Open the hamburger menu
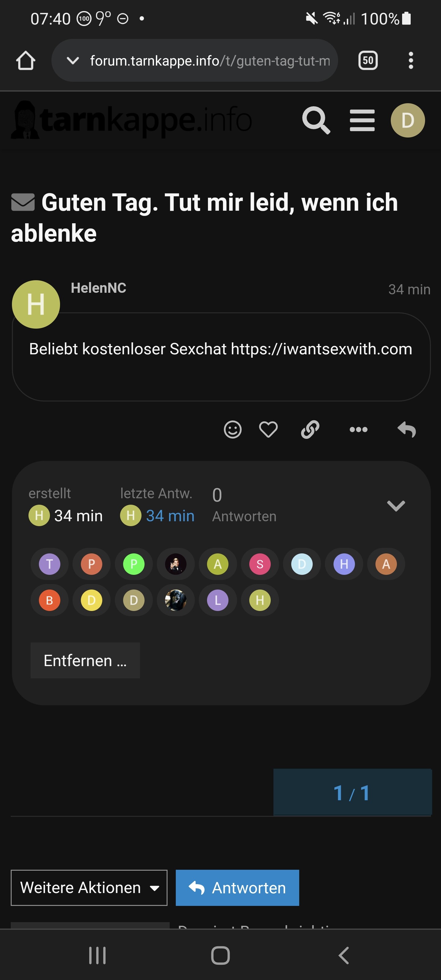 [x=362, y=120]
